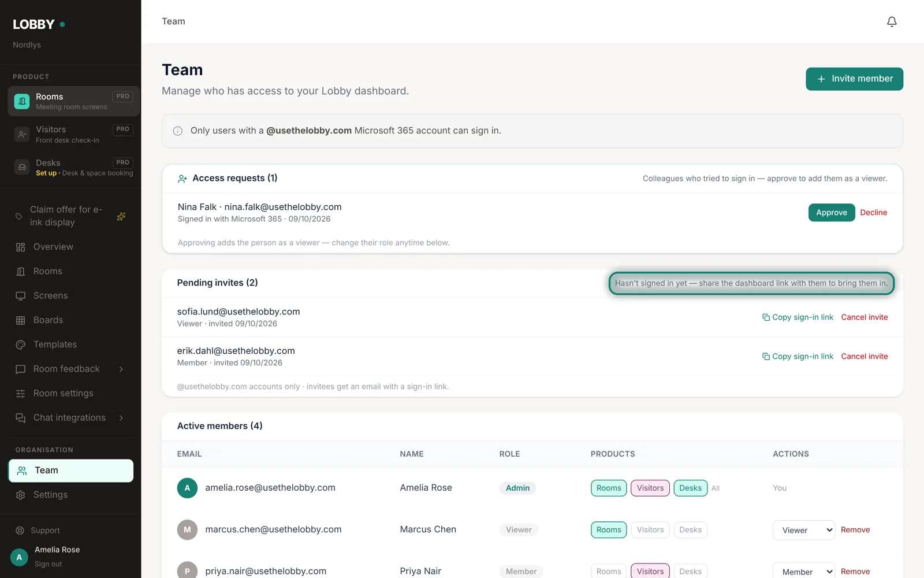
Task: Copy sign-in link for sofia.lund
Action: tap(798, 317)
